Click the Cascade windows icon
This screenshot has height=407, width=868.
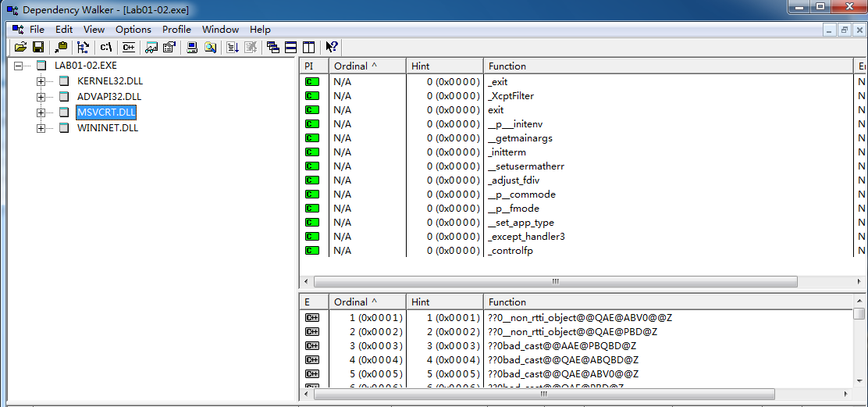[273, 47]
